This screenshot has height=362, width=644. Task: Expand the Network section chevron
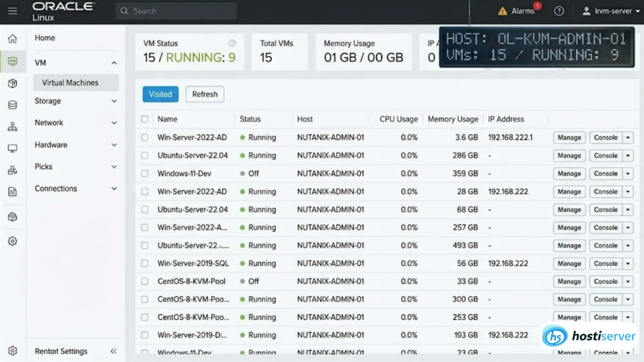coord(114,123)
